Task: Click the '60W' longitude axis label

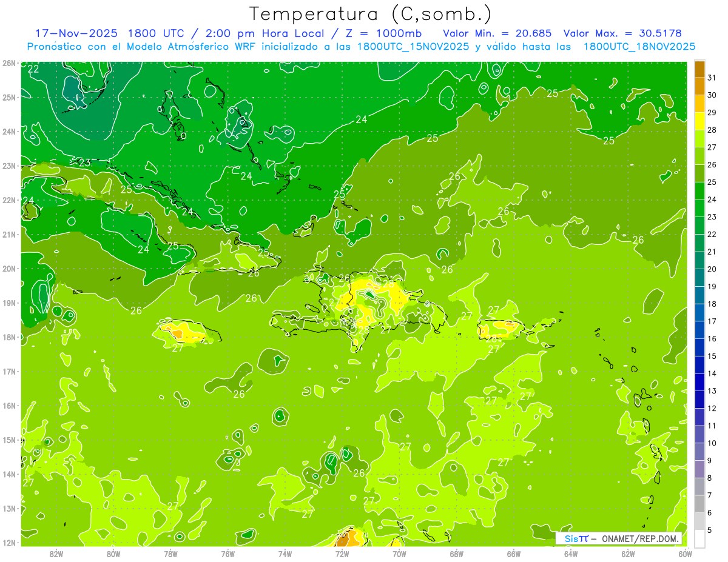Action: [685, 554]
